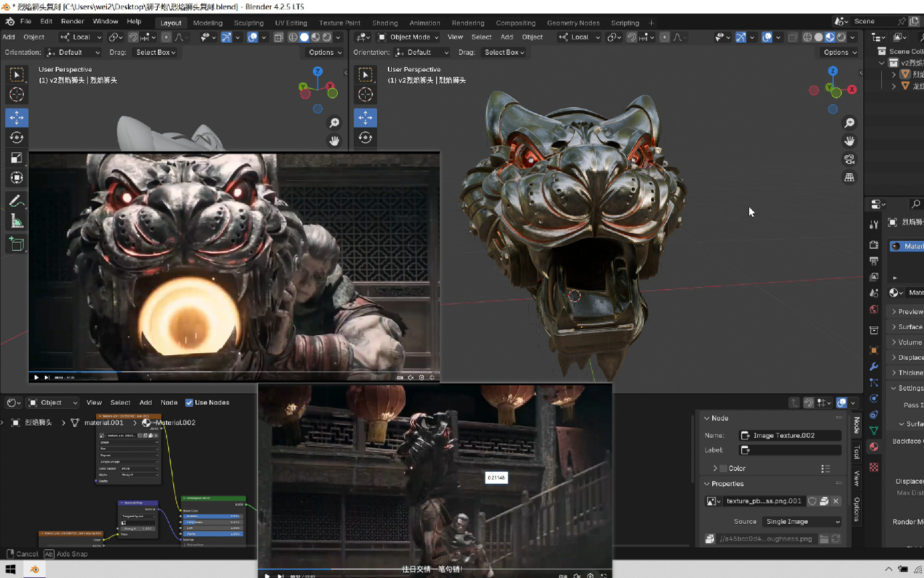This screenshot has height=578, width=924.
Task: Open the Material properties tab icon
Action: click(x=873, y=447)
